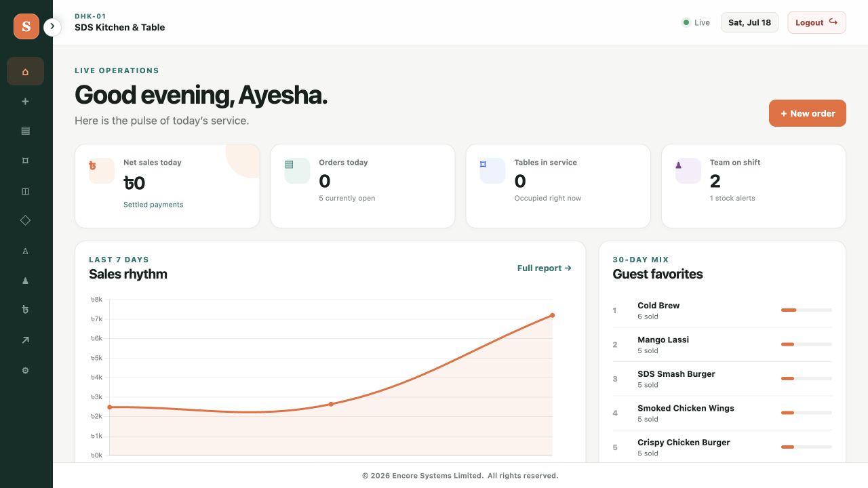The image size is (868, 488).
Task: Click the 'Occupied right now' text
Action: pyautogui.click(x=548, y=198)
